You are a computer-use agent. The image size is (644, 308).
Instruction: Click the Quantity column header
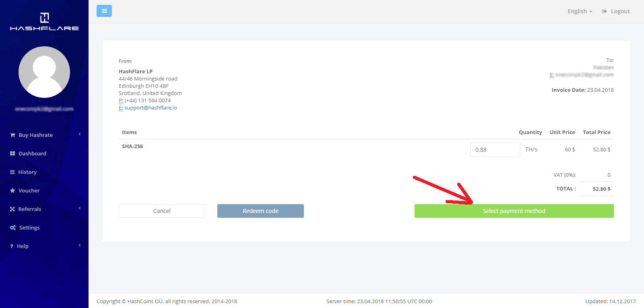point(530,132)
